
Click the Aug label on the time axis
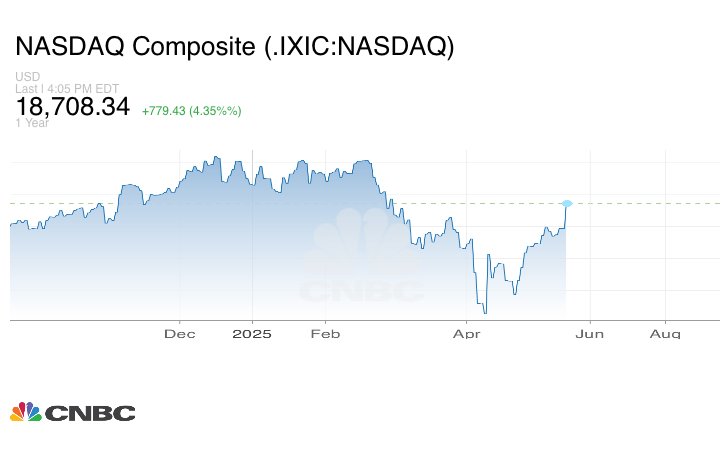pos(667,333)
